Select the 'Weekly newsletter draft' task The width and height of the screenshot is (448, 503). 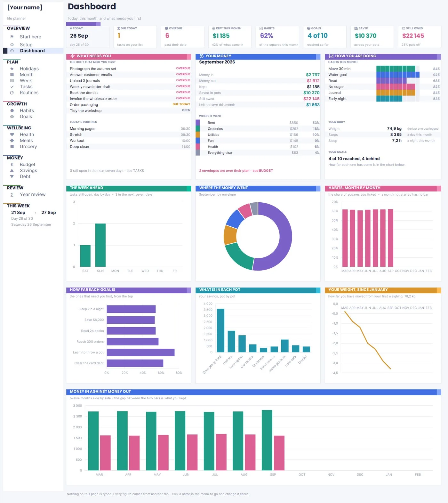coord(90,87)
